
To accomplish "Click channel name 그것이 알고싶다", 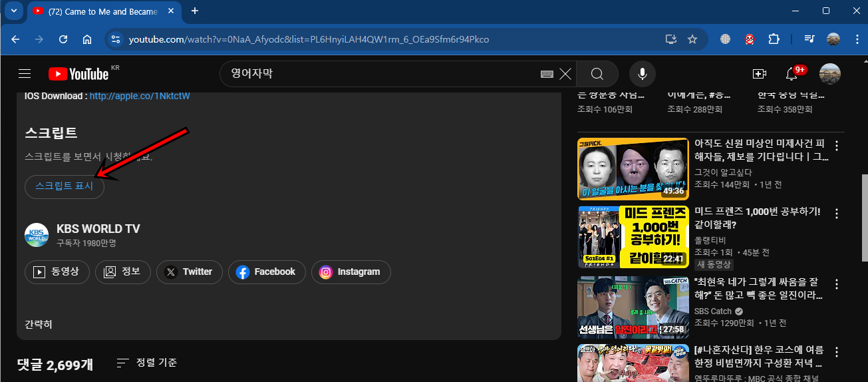I will click(x=722, y=172).
